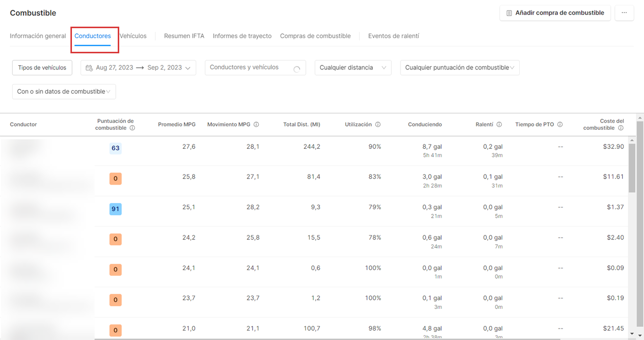Switch to the Vehículos tab
644x340 pixels.
click(133, 36)
